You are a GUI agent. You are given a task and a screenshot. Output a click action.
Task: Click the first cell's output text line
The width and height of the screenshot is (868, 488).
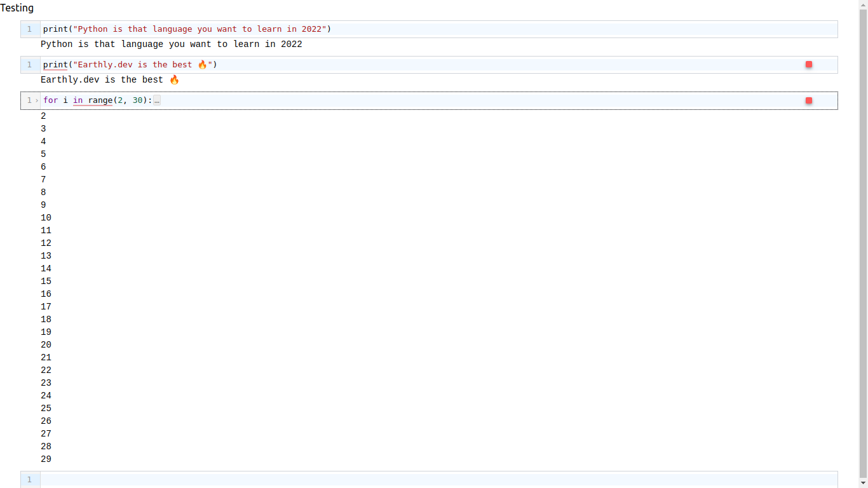[171, 44]
